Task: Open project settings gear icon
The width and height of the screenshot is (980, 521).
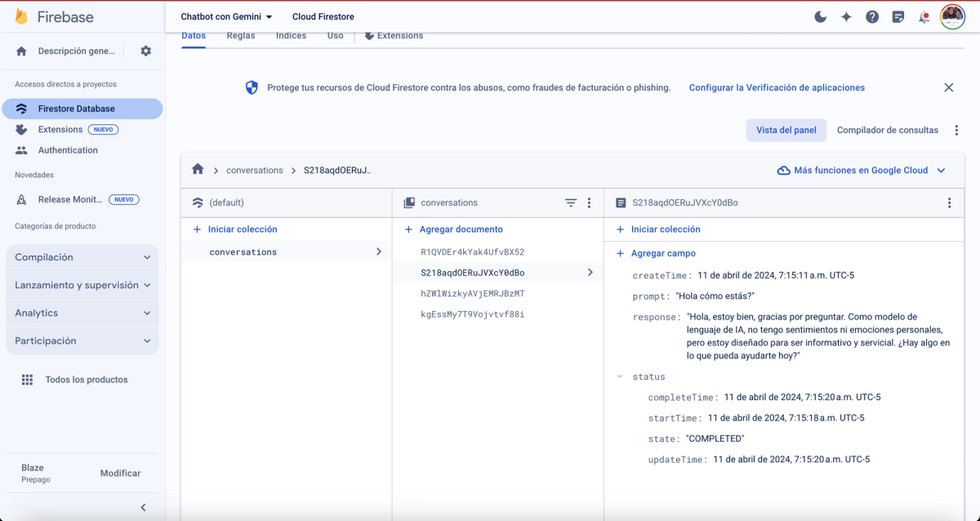Action: point(145,51)
